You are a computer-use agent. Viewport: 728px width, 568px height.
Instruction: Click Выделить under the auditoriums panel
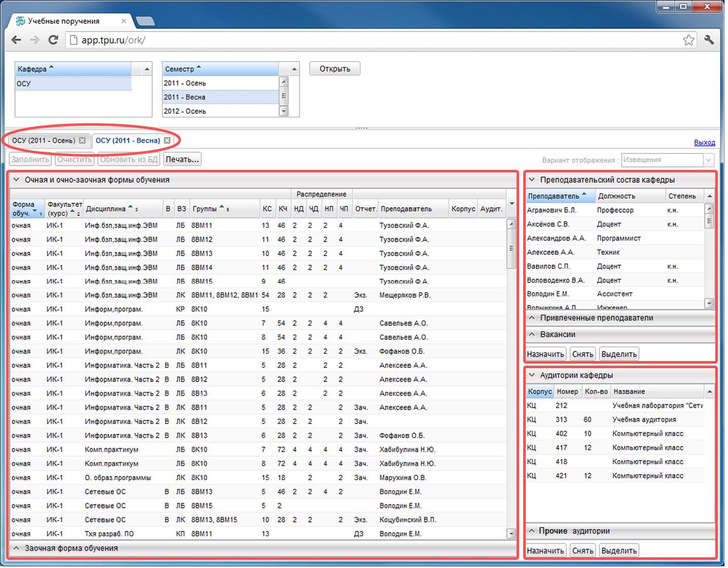click(x=618, y=551)
